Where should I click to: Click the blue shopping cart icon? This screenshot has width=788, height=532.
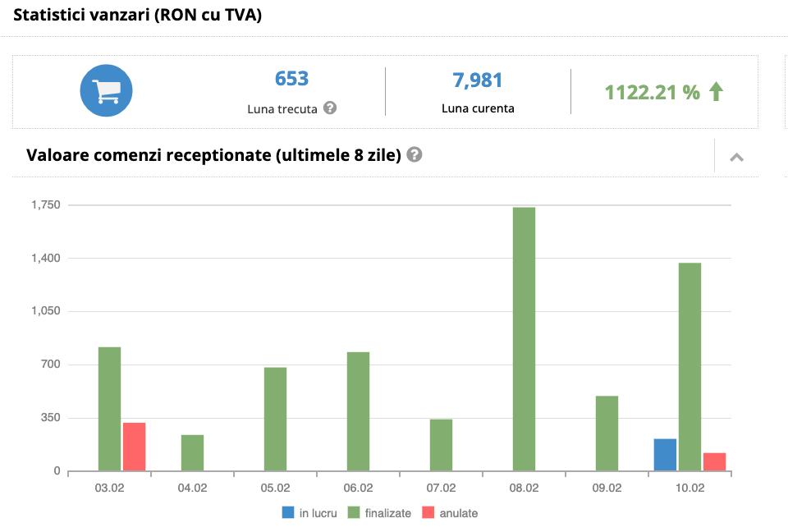click(106, 91)
